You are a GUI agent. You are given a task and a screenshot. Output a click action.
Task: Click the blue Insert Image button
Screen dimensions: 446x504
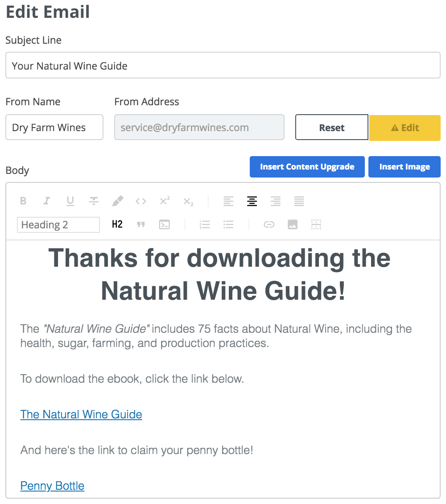tap(405, 167)
